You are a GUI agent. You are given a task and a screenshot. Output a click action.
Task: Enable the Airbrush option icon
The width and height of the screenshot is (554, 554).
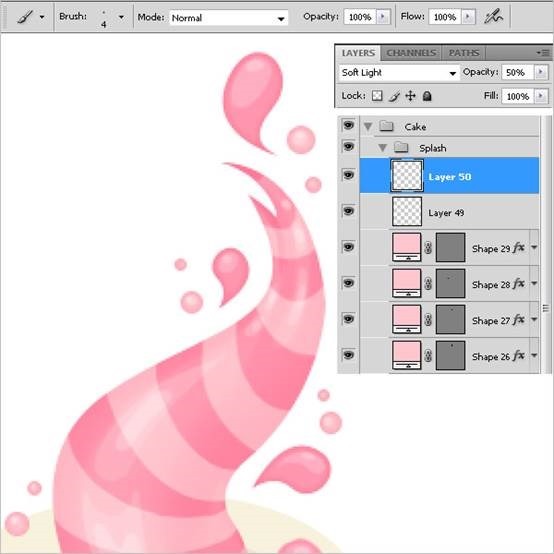493,17
